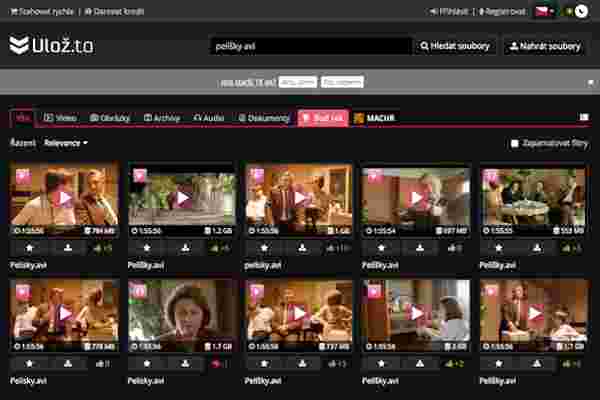Click the Registrovat link

[x=502, y=11]
